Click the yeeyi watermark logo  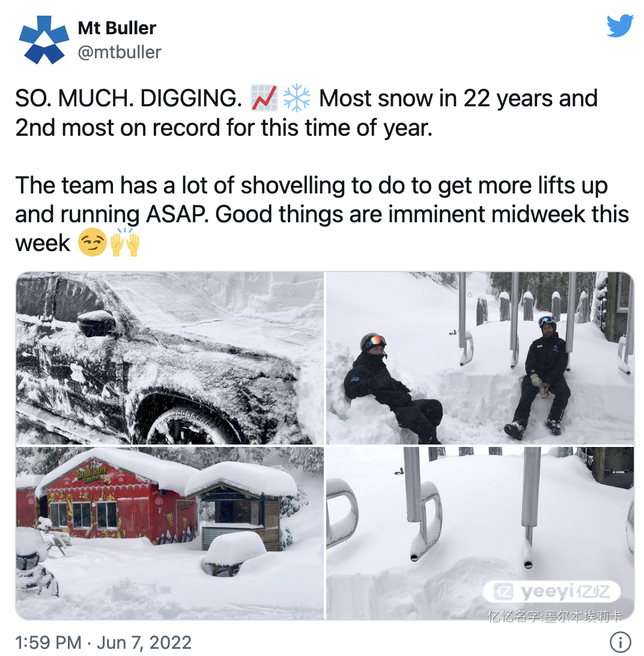[551, 592]
